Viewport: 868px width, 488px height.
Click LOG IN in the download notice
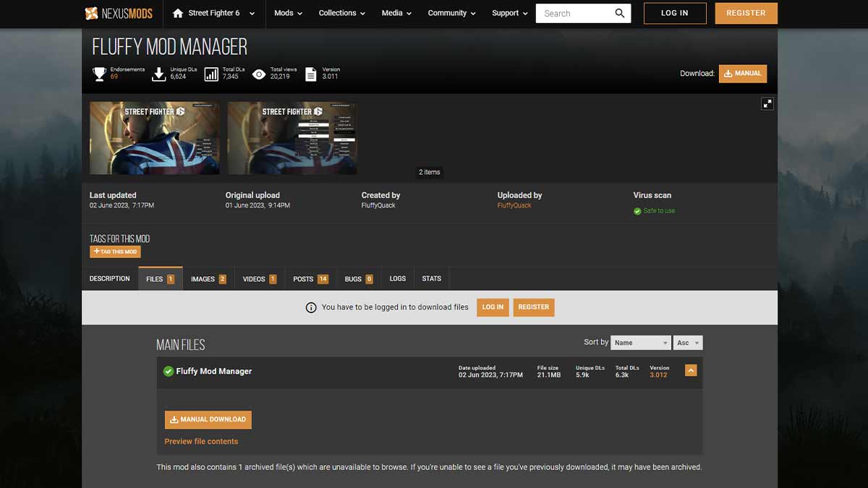(493, 307)
